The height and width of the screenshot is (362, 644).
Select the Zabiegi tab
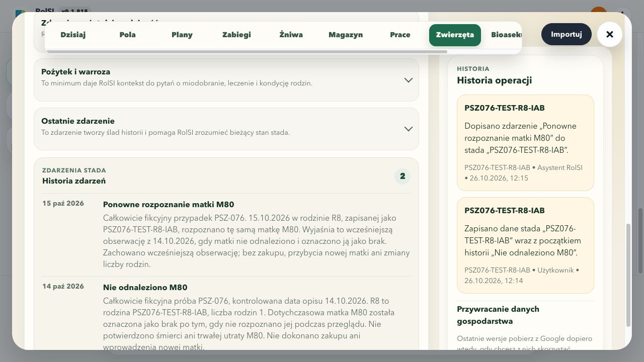point(236,35)
